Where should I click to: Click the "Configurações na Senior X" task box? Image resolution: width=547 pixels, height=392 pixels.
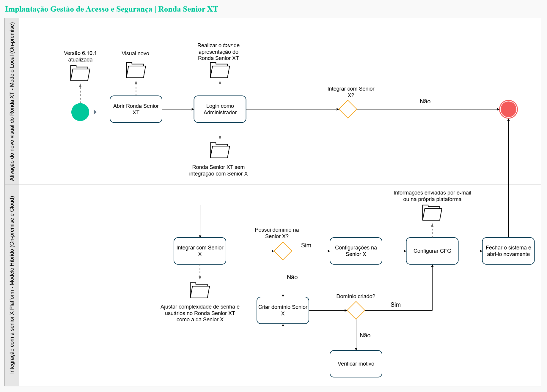click(x=356, y=251)
